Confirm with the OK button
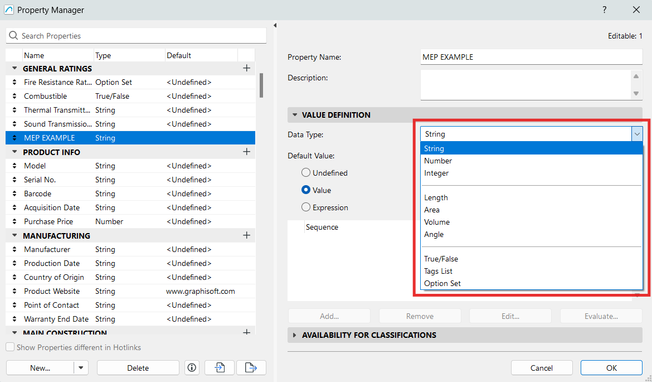 611,368
